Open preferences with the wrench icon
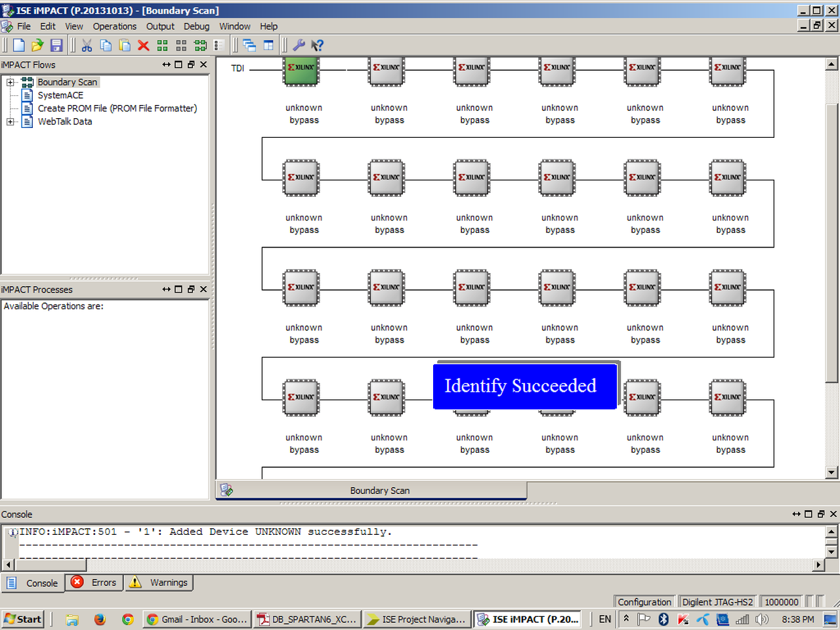Viewport: 840px width, 630px height. click(299, 45)
